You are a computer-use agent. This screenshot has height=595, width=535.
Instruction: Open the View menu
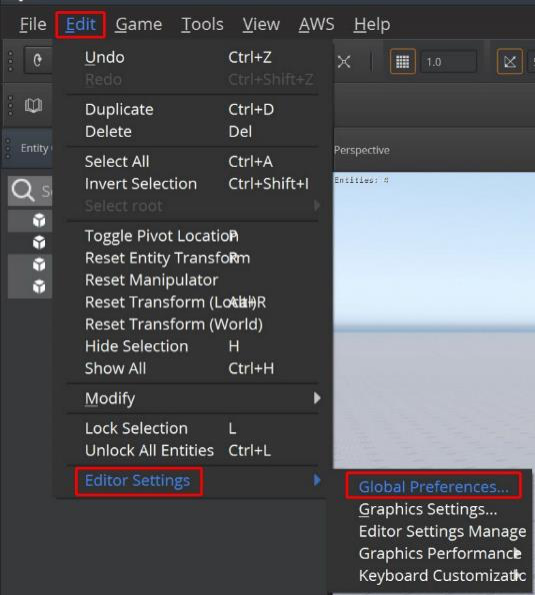(261, 25)
